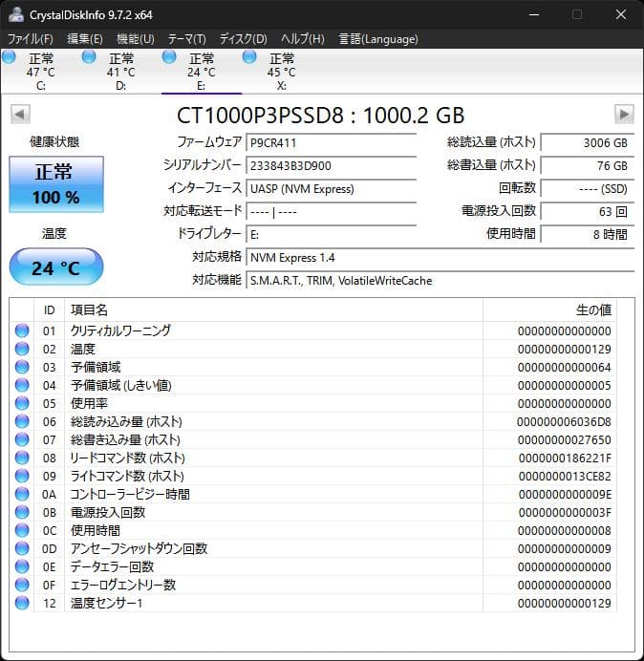Screen dimensions: 644x661
Task: Go to next disk with right arrow
Action: 624,115
